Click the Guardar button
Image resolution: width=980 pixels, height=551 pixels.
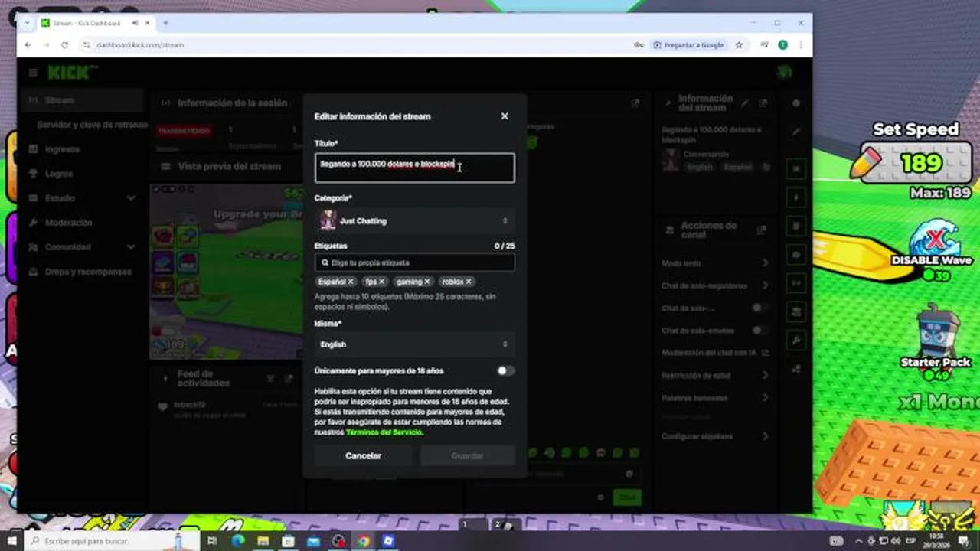point(467,455)
